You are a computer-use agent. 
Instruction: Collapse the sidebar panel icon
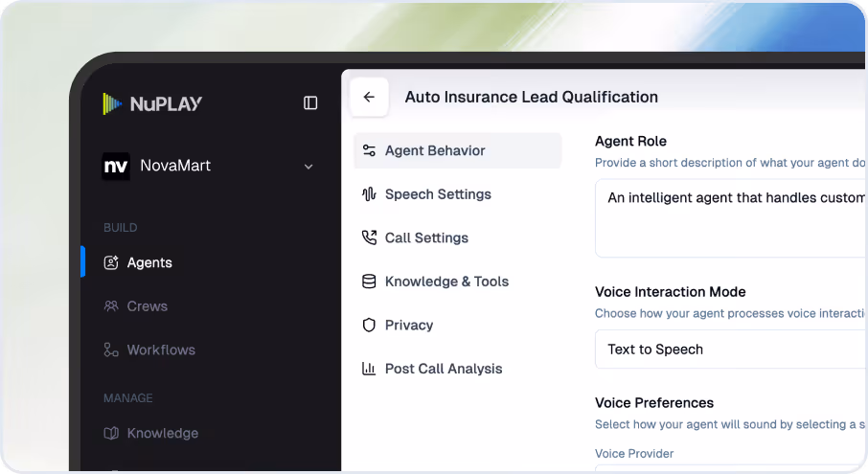pos(310,102)
